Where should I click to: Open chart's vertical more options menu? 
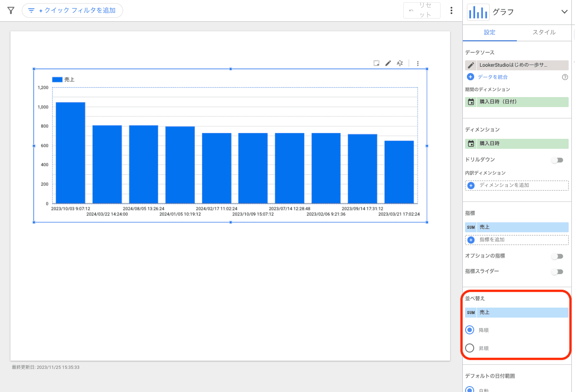coord(418,64)
